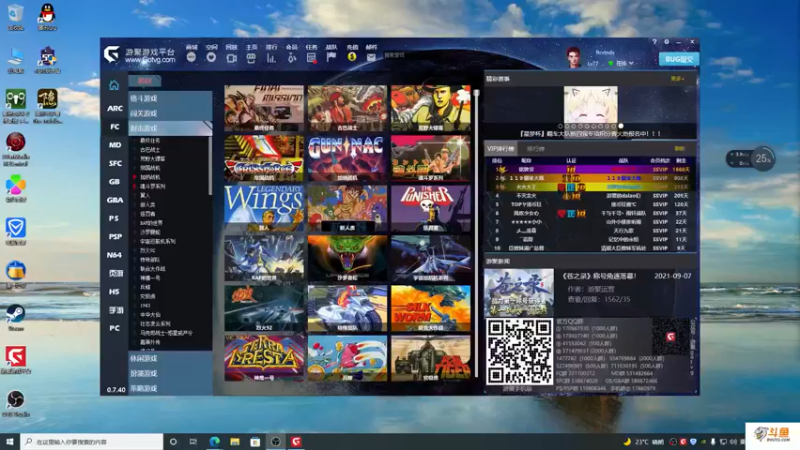Viewport: 800px width, 450px height.
Task: Expand the 革新游戏 category at list bottom
Action: tap(170, 388)
